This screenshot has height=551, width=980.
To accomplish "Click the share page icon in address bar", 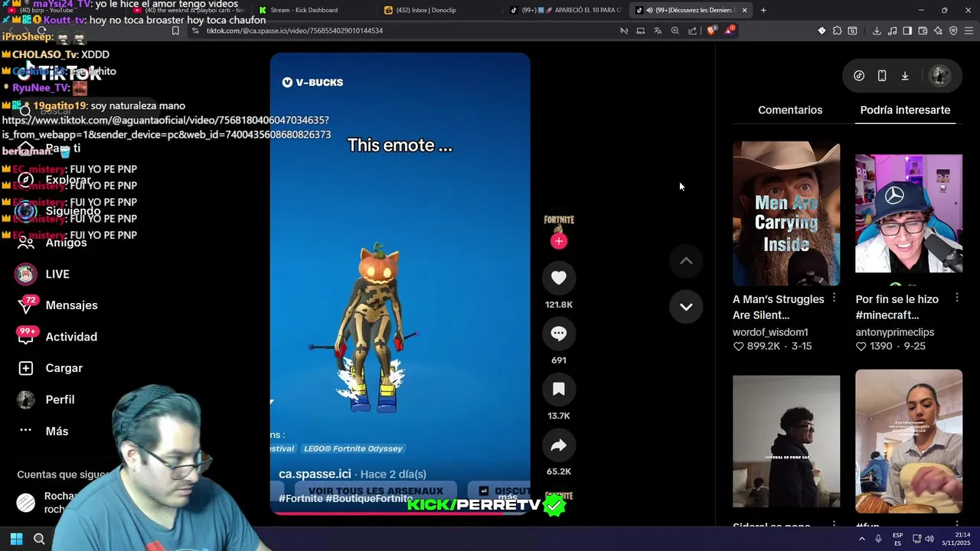I will pyautogui.click(x=693, y=31).
